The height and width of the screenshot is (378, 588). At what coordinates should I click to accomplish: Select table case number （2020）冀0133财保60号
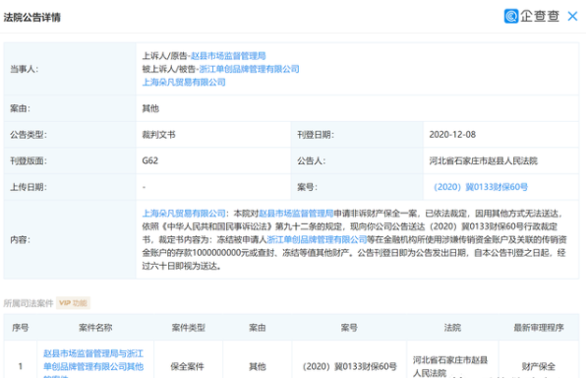point(349,366)
